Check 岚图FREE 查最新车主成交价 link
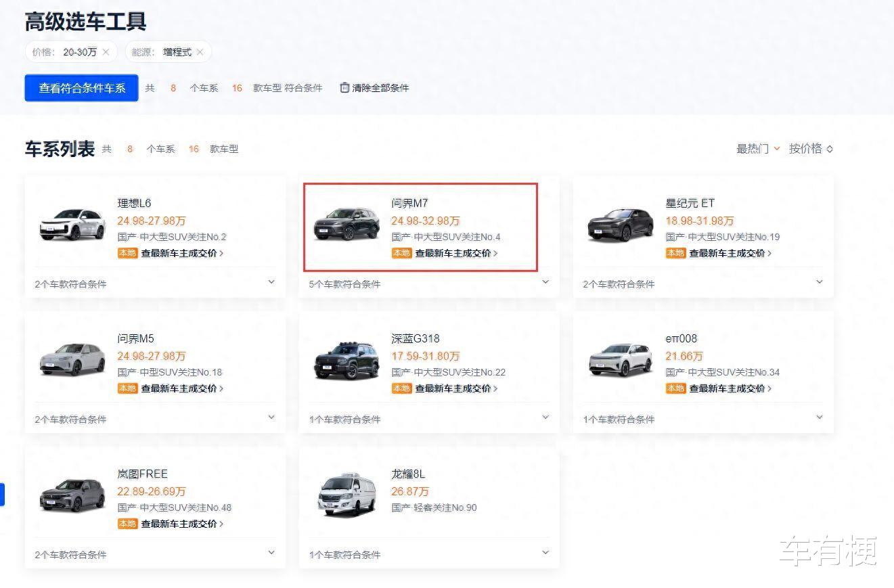 click(182, 524)
